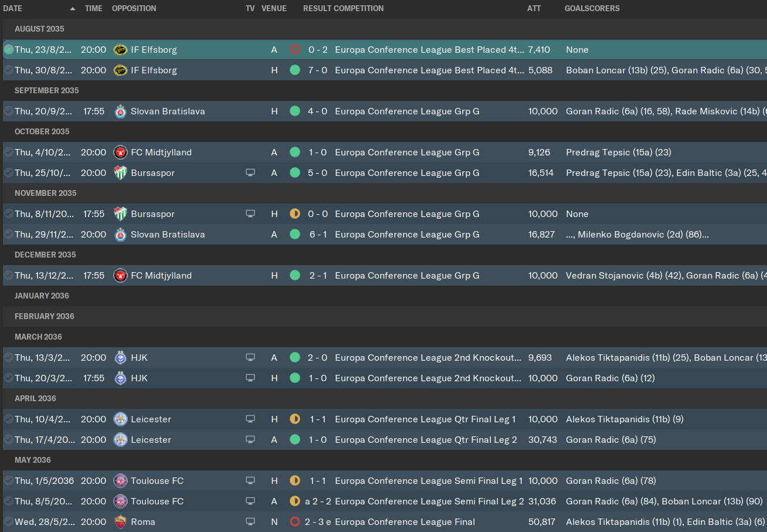This screenshot has height=532, width=767.
Task: Toggle check mark on 30/8 Elfsborg fixture
Action: [x=8, y=70]
